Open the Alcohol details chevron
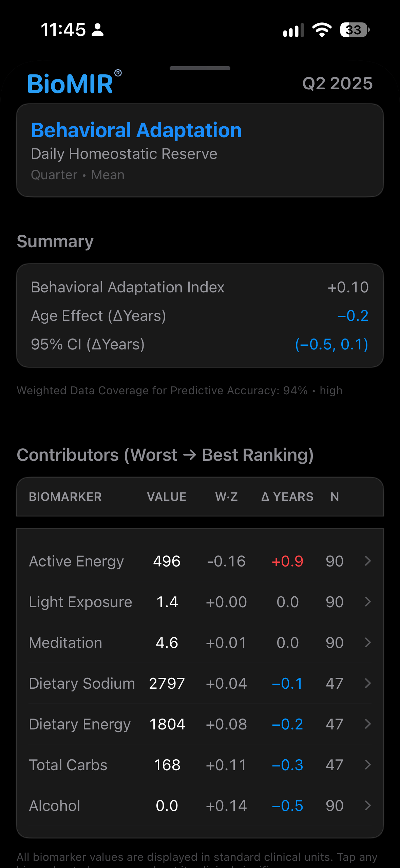400x868 pixels. tap(368, 806)
